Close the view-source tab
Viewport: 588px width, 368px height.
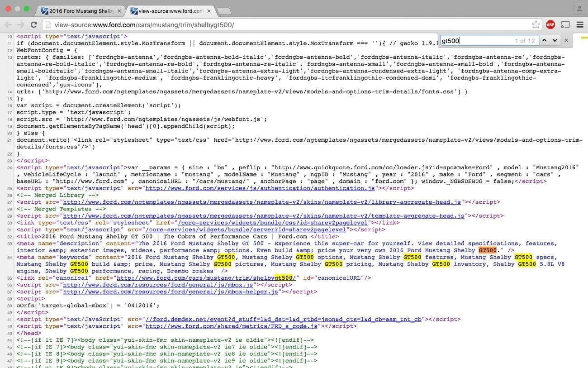pos(209,11)
